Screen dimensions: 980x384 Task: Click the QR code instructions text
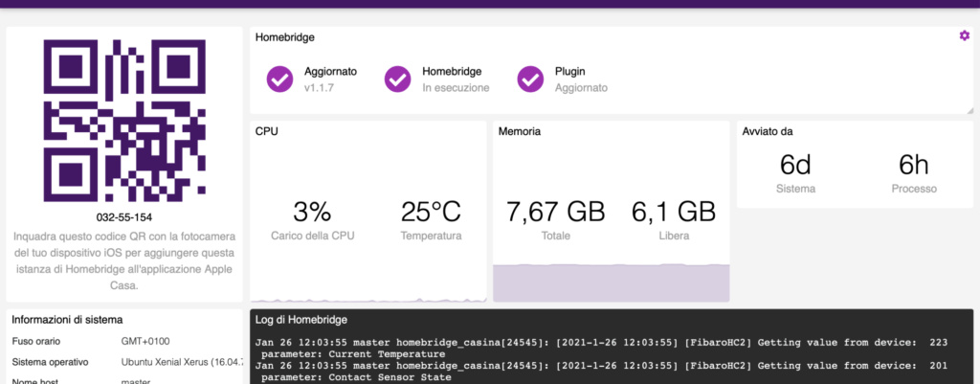124,261
